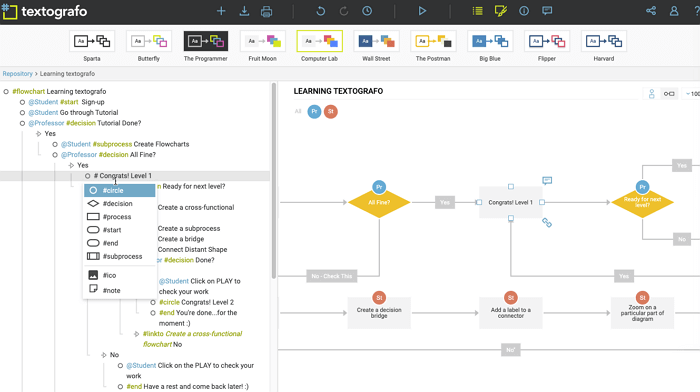The width and height of the screenshot is (700, 392).
Task: Select the Butterfly theme
Action: [x=149, y=46]
